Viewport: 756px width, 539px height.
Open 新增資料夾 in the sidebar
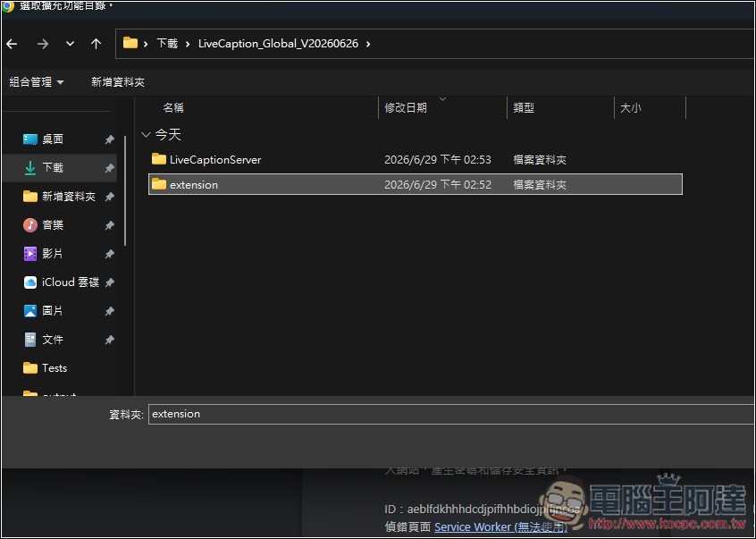(x=59, y=197)
